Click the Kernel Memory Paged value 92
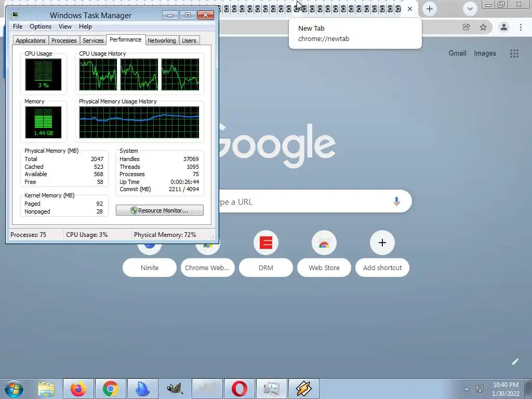 99,204
